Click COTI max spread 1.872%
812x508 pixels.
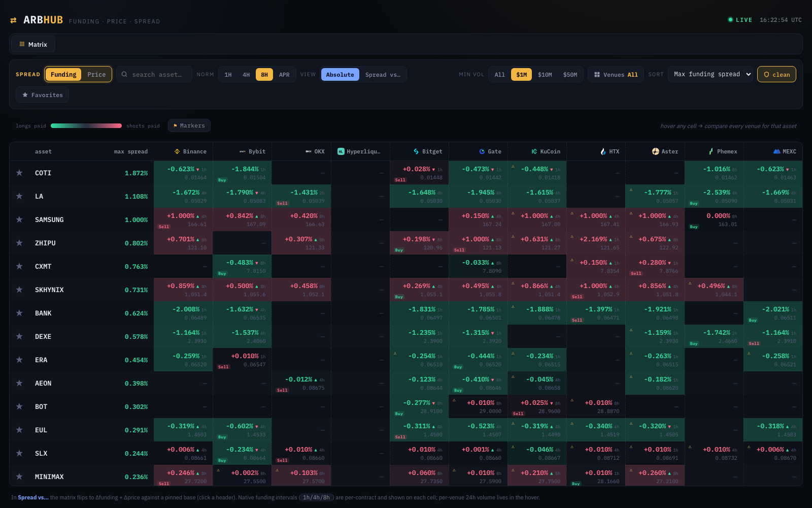(136, 173)
